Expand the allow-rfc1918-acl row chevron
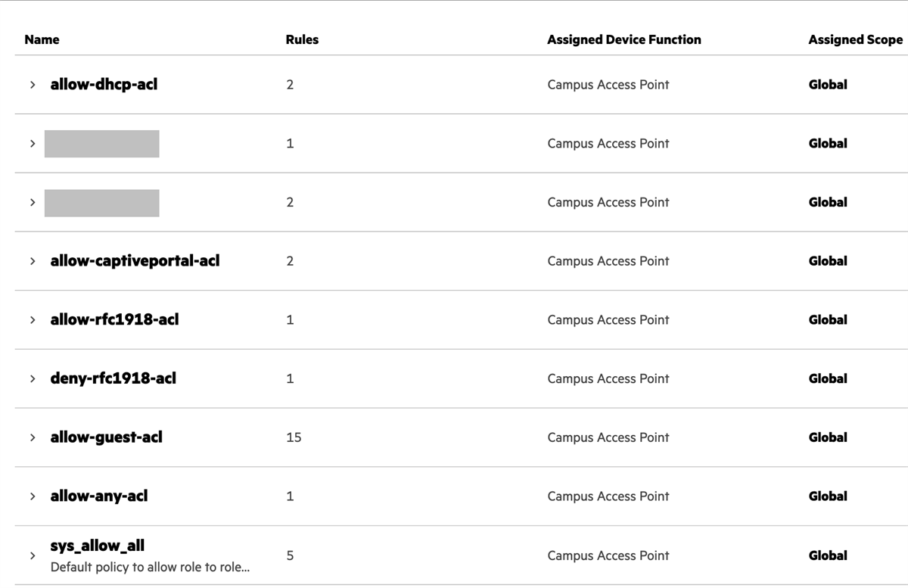908x588 pixels. click(x=33, y=320)
